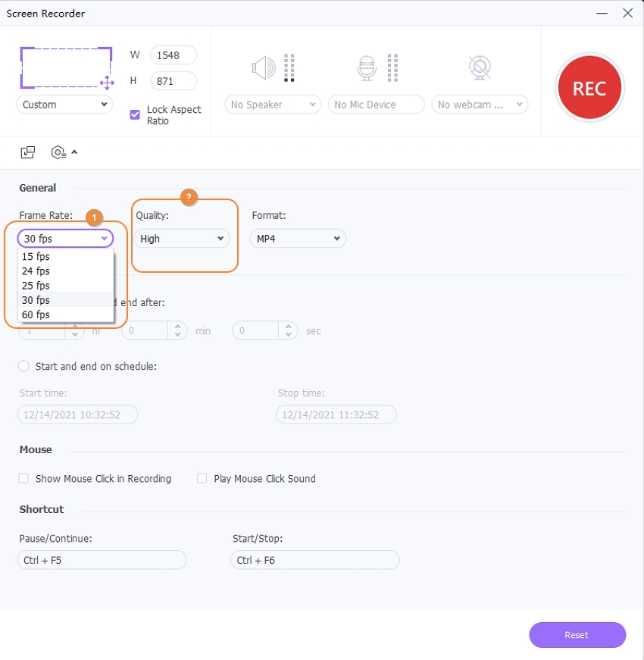Click the Stop time date field
Screen dimensions: 644x660
pos(336,414)
